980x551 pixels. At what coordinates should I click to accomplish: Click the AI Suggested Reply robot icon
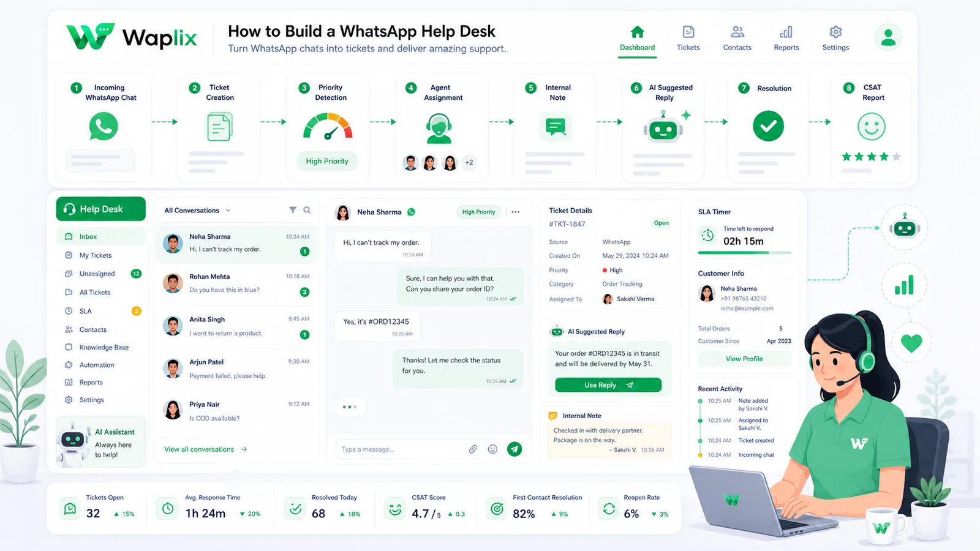pos(663,127)
